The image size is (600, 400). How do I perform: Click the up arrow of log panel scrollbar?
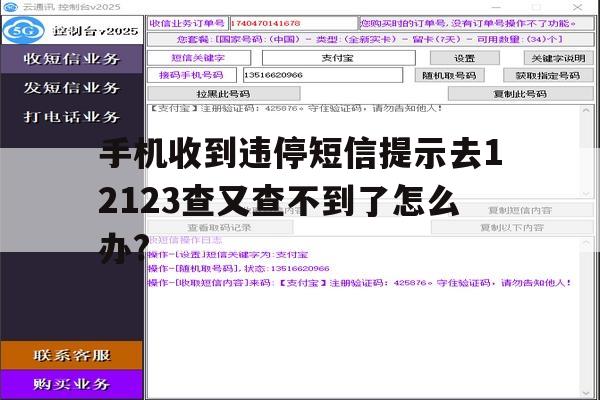(x=586, y=243)
